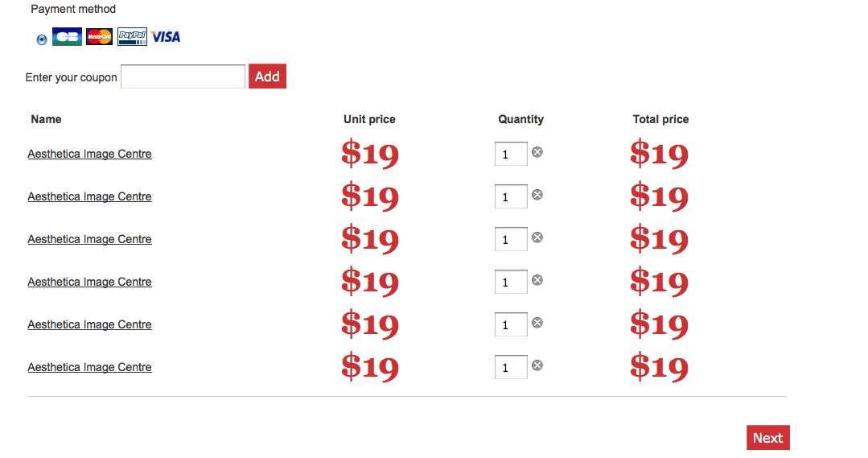Select the payment method radio button

click(x=42, y=39)
